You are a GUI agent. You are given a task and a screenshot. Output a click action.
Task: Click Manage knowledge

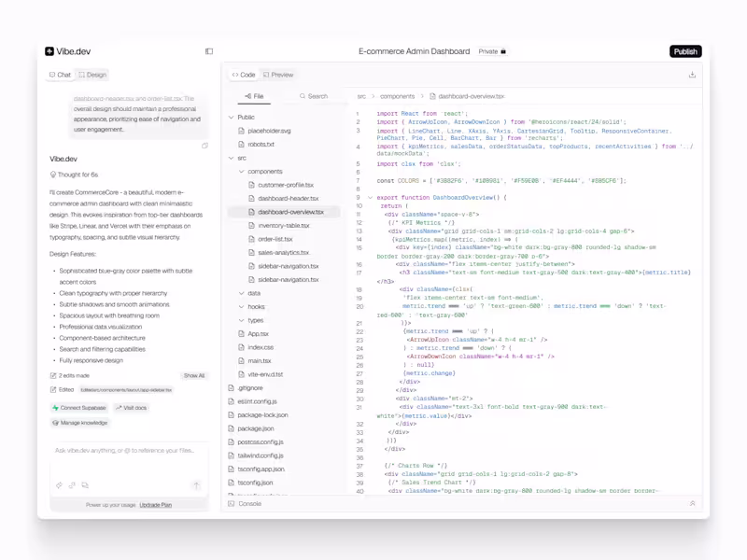tap(80, 423)
